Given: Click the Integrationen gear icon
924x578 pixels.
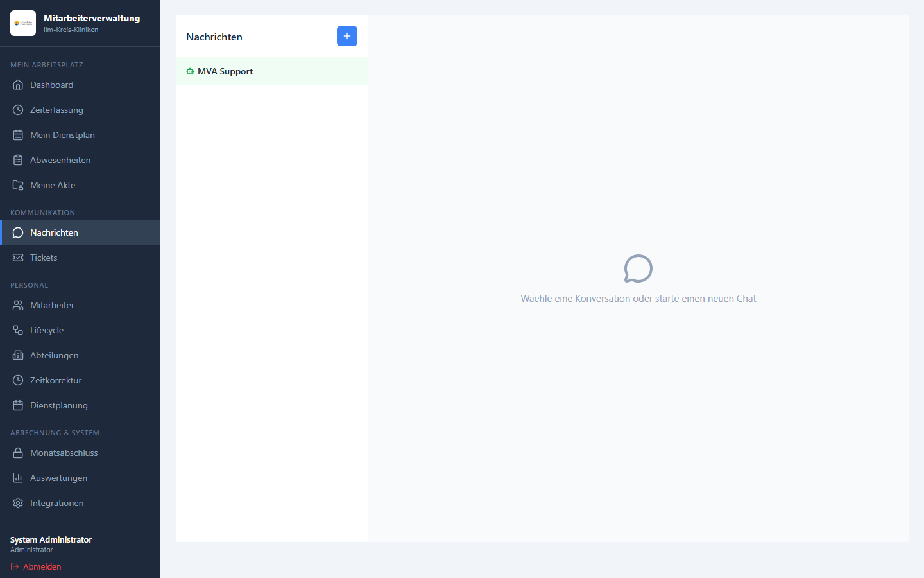Looking at the screenshot, I should point(18,503).
